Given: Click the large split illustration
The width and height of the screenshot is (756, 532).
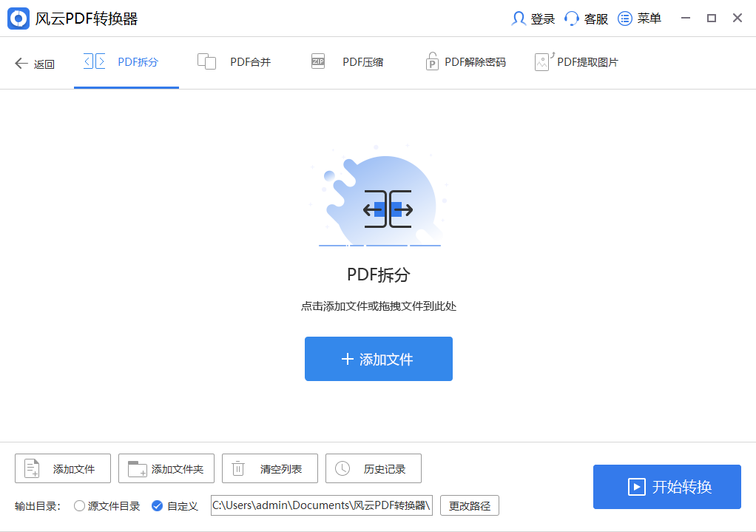Looking at the screenshot, I should click(379, 198).
